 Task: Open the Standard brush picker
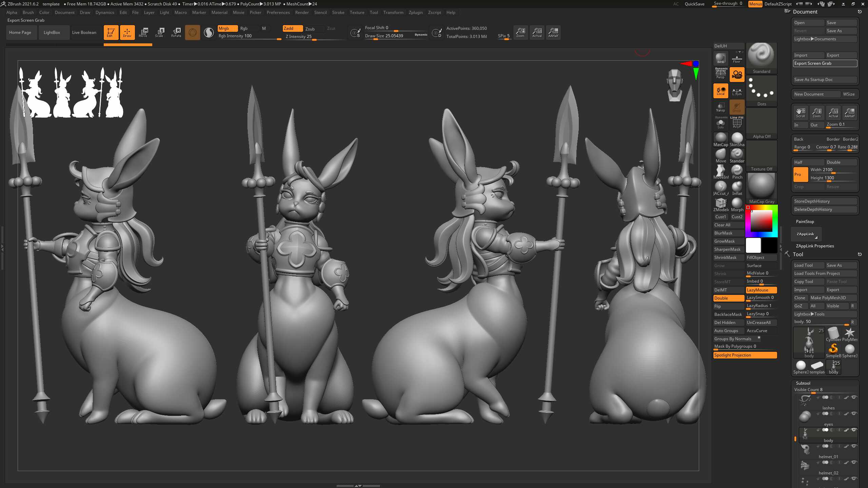(x=761, y=58)
